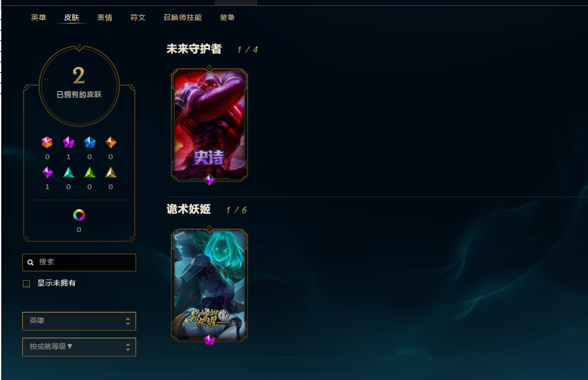Select the teal triangle gem icon
Image resolution: width=588 pixels, height=380 pixels.
pos(68,172)
